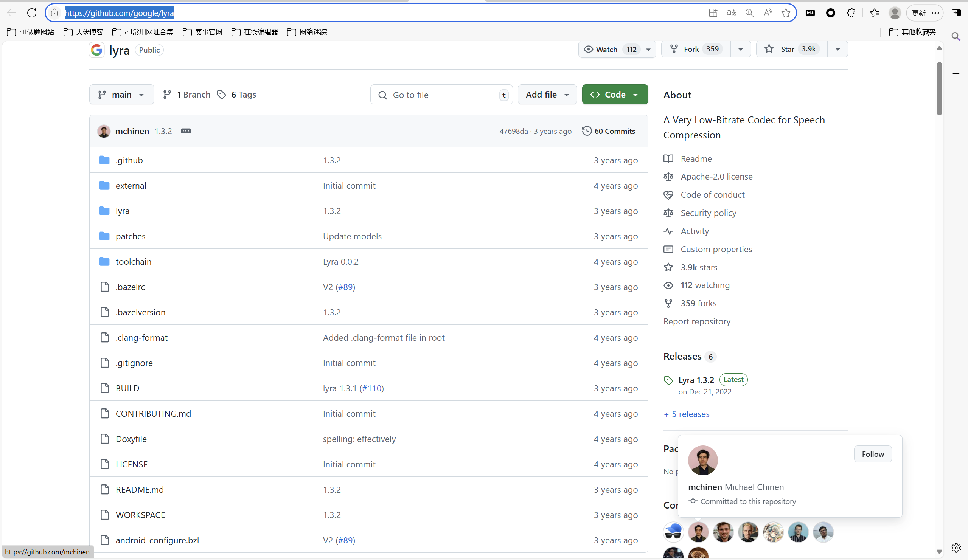Open sidebar search magnifier icon
This screenshot has height=560, width=968.
click(956, 36)
